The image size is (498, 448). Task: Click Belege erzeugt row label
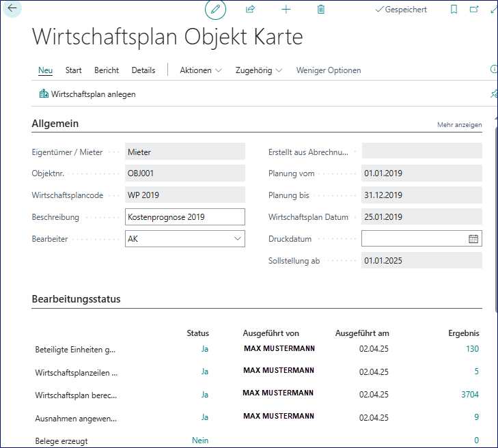61,441
